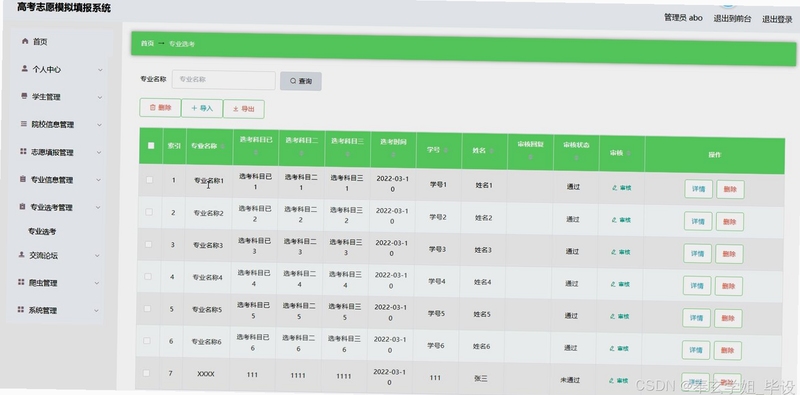Sort by 审核状态 column sort icon

coord(576,158)
